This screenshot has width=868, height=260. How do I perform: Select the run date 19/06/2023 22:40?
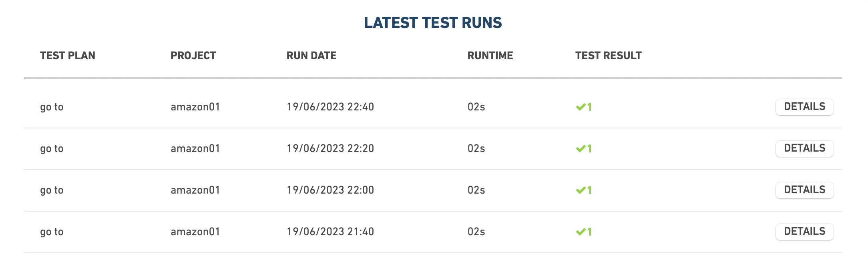click(330, 107)
